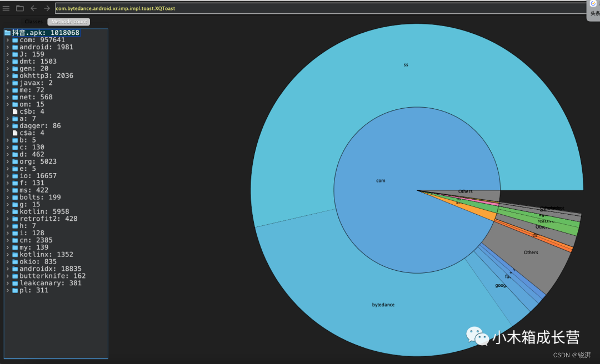Click the ss segment of the sunburst chart
The image size is (600, 364).
point(406,65)
